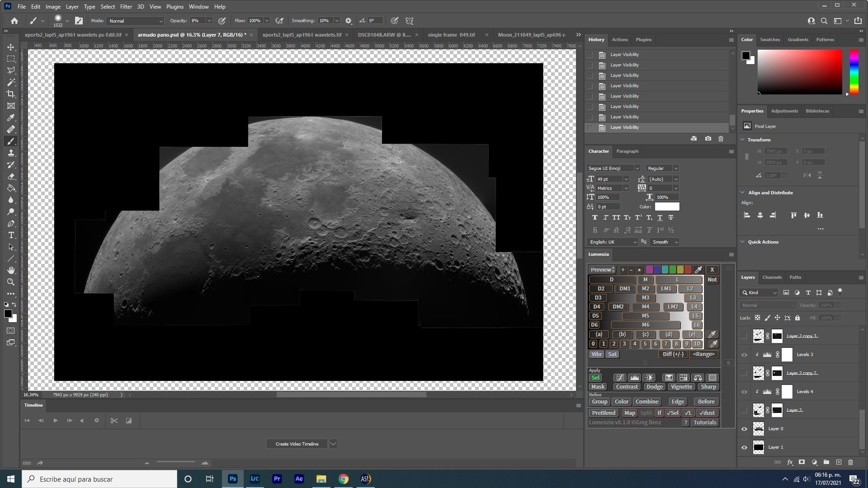Viewport: 868px width, 488px height.
Task: Click the Home icon in options bar
Action: [x=14, y=21]
